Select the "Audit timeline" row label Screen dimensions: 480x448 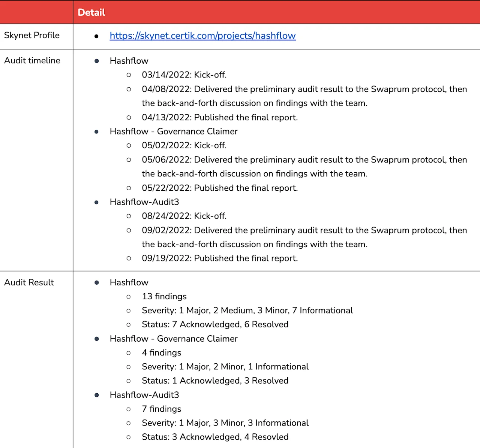[32, 60]
